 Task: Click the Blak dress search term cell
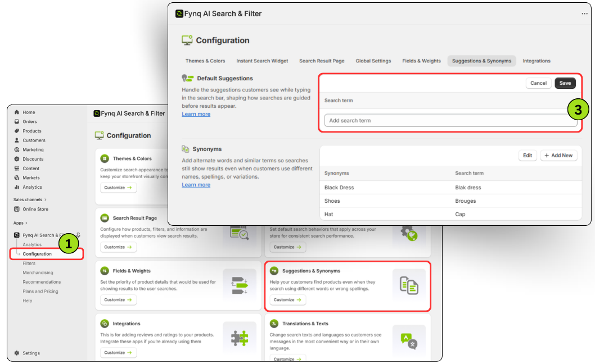(468, 187)
